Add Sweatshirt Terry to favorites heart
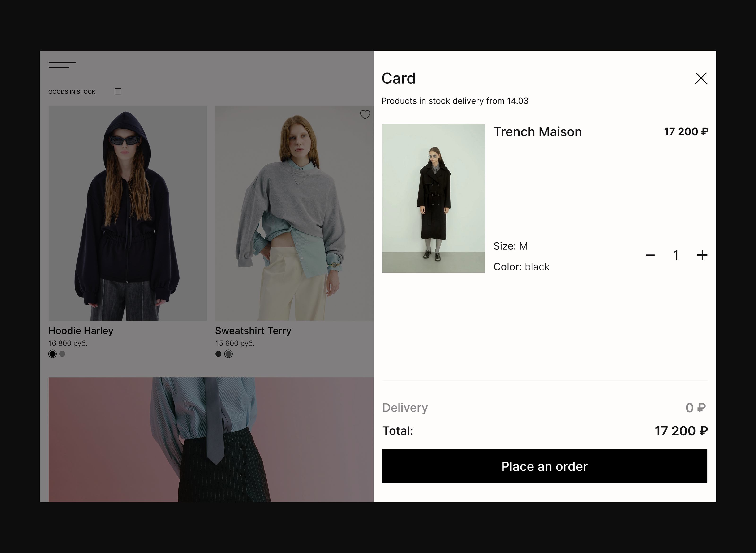Viewport: 756px width, 553px height. pyautogui.click(x=365, y=115)
